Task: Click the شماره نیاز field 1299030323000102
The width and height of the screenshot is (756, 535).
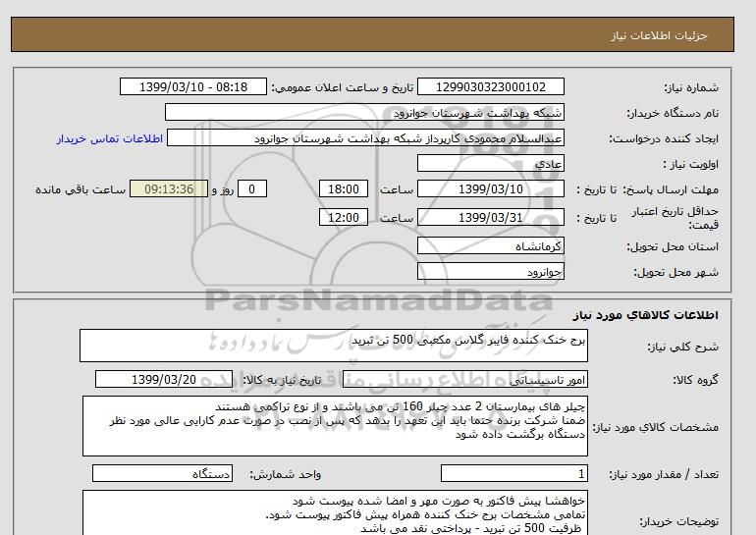Action: (490, 86)
